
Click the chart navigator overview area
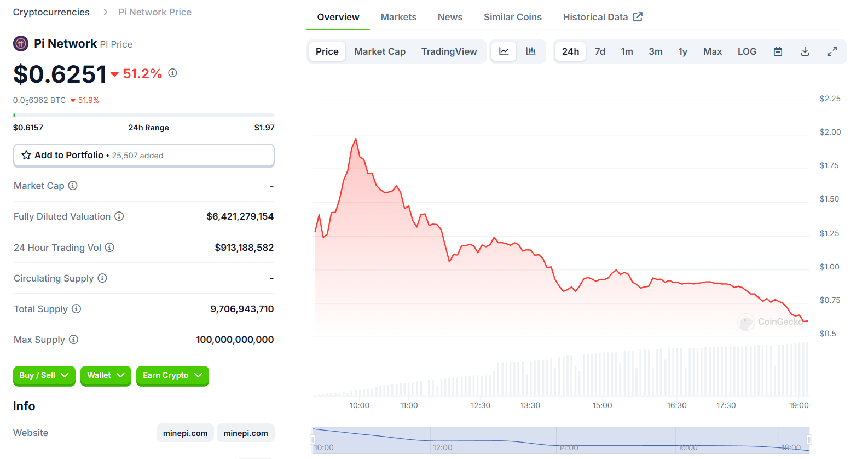[x=561, y=440]
